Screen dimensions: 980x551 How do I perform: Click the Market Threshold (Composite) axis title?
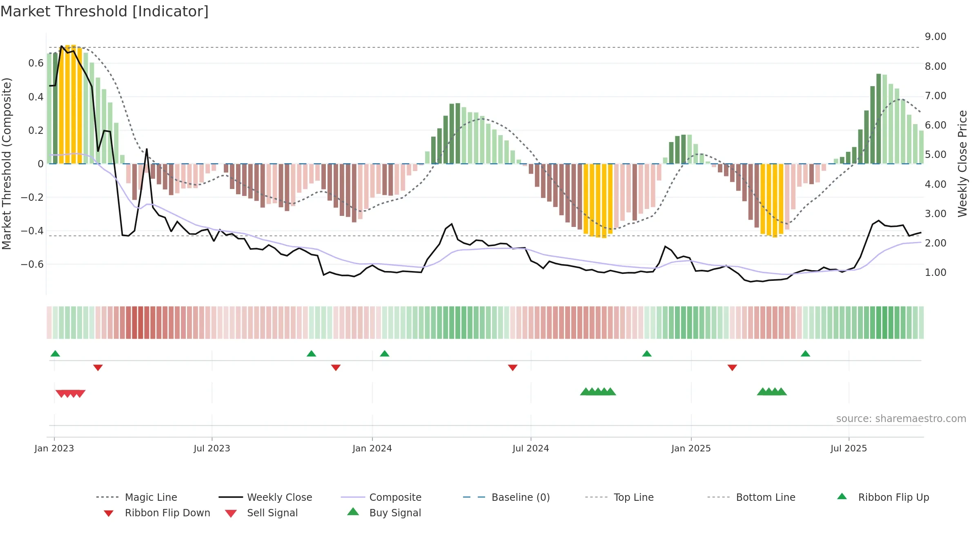[x=7, y=164]
